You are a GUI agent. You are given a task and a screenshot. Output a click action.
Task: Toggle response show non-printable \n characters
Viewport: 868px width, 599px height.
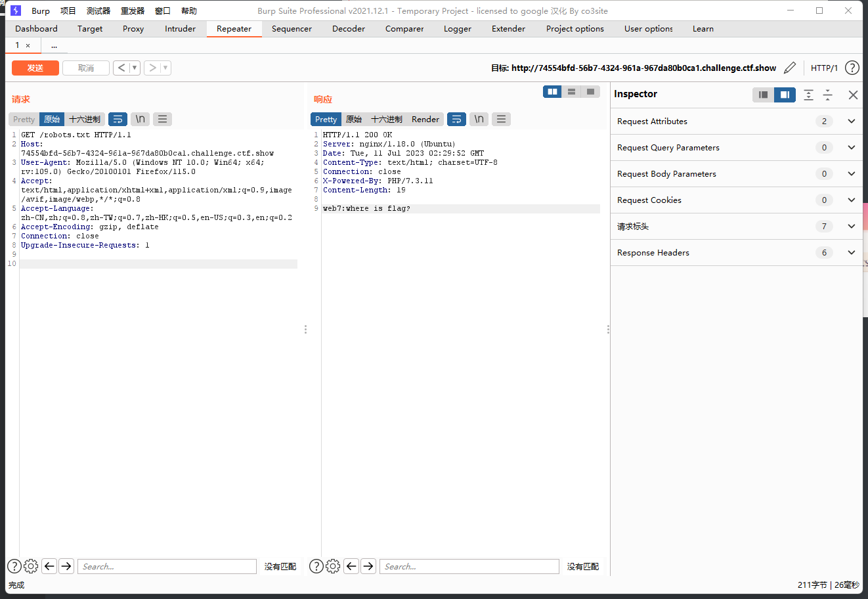point(479,119)
